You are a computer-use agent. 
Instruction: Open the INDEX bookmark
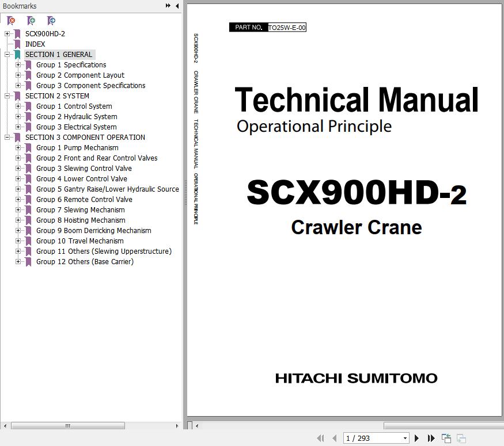click(35, 44)
